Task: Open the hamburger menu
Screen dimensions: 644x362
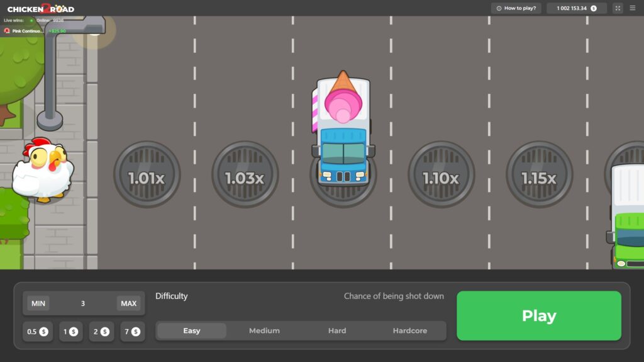Action: (632, 8)
